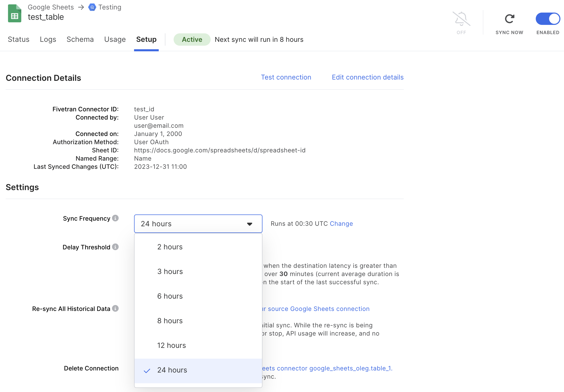Viewport: 564px width, 392px height.
Task: Click the test_id connector ID value
Action: [x=144, y=109]
